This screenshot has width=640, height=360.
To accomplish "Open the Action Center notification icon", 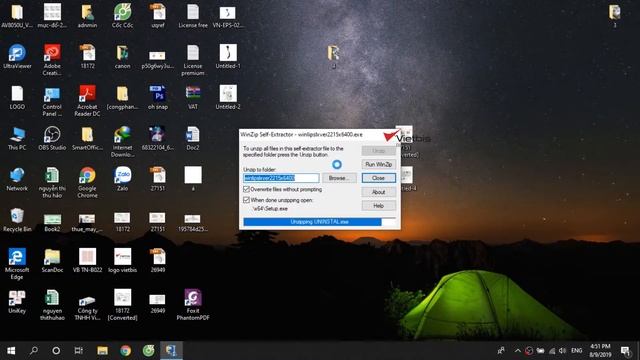I will 625,350.
